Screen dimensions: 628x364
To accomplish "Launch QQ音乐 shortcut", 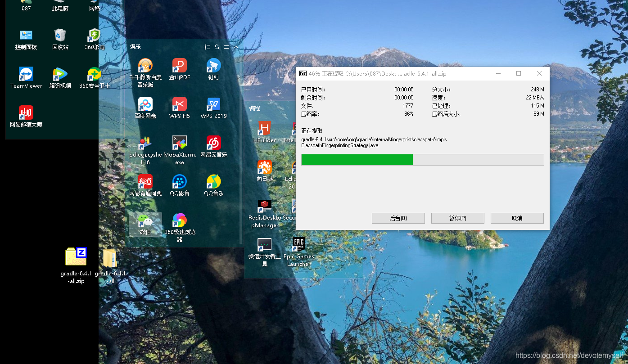I will tap(214, 185).
